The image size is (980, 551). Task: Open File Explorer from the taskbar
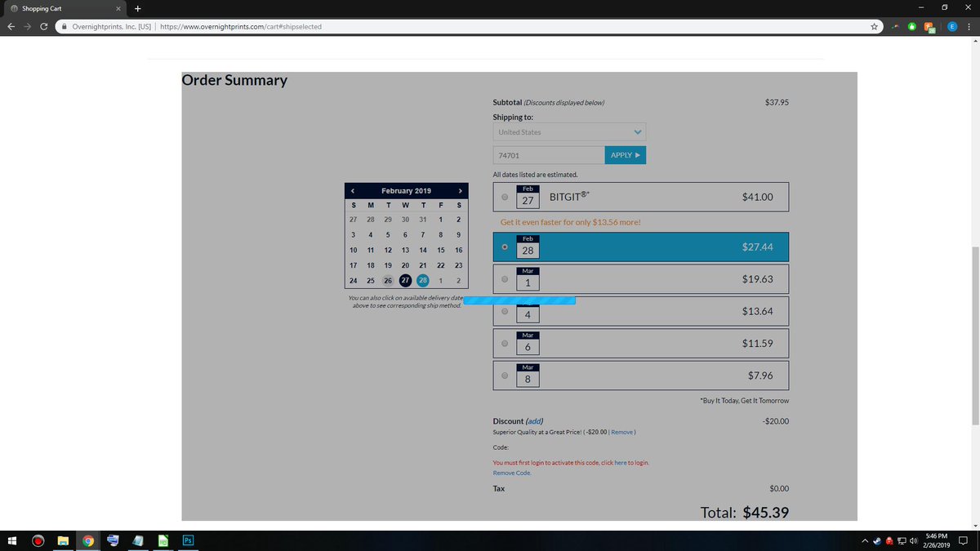pos(63,540)
